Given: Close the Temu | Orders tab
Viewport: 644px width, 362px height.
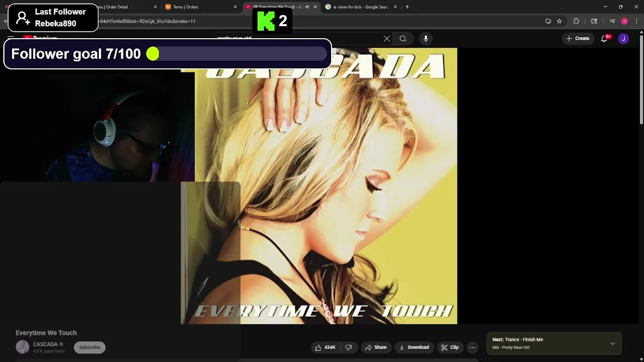Looking at the screenshot, I should coord(235,7).
